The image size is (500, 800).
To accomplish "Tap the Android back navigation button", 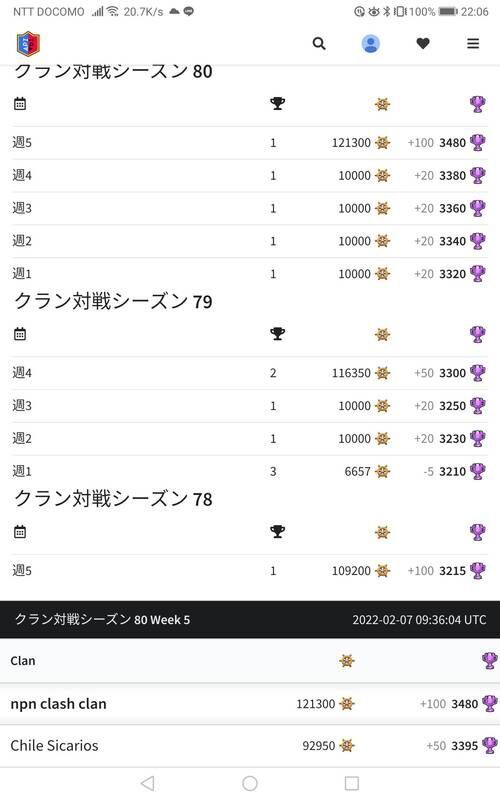I will (147, 783).
